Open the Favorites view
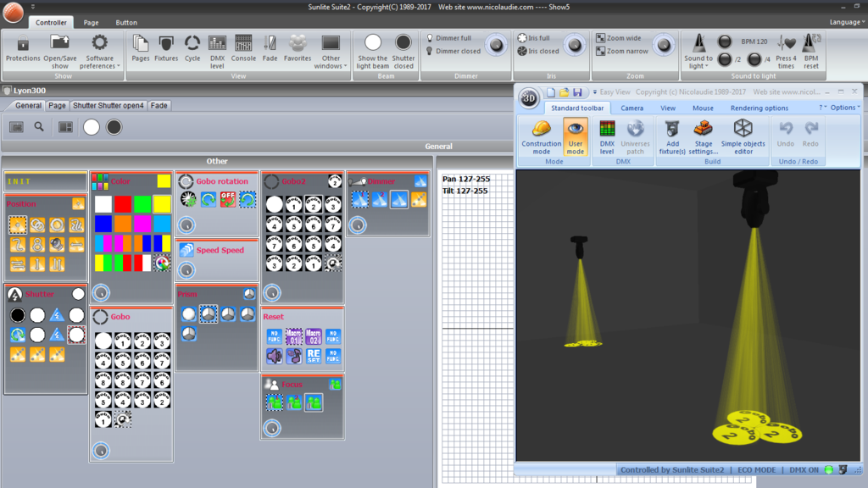Screen dimensions: 868x488 tap(298, 48)
